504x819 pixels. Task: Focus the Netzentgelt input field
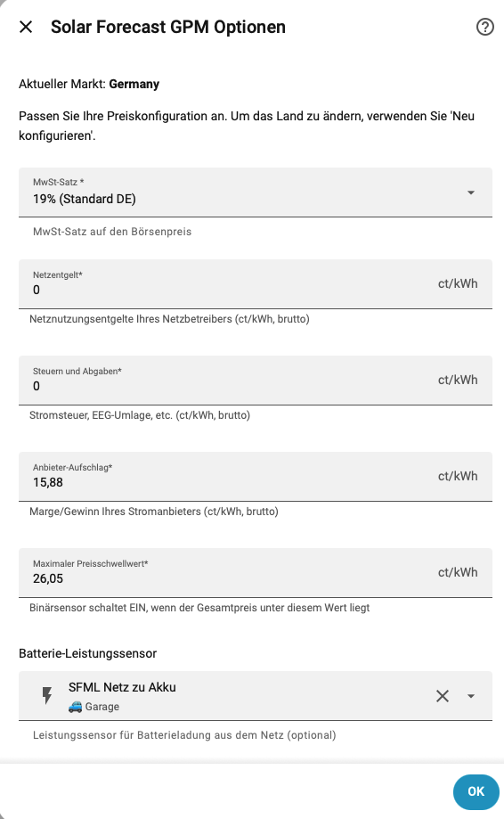pos(256,284)
